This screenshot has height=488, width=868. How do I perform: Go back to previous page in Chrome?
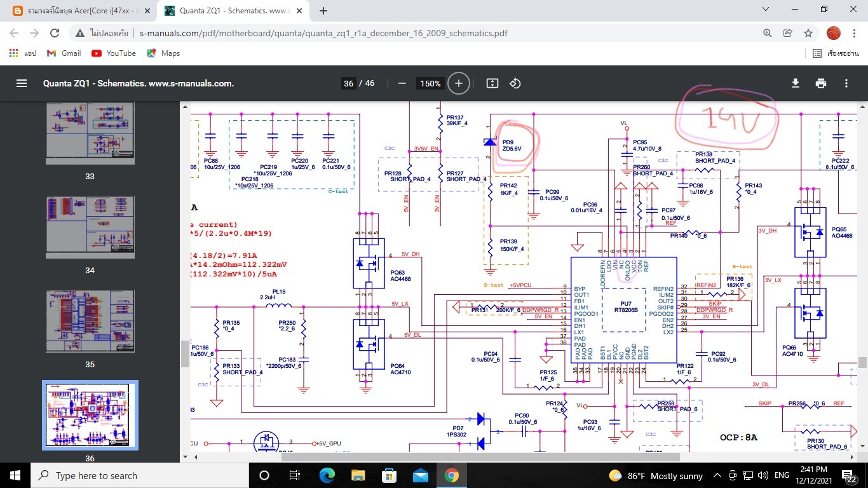pyautogui.click(x=15, y=33)
